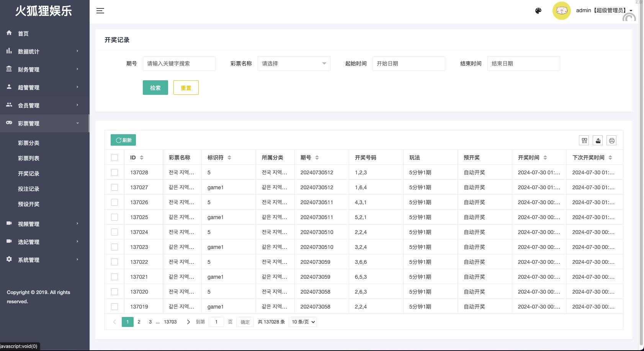Go to next page arrow
Viewport: 644px width, 351px height.
pos(188,322)
